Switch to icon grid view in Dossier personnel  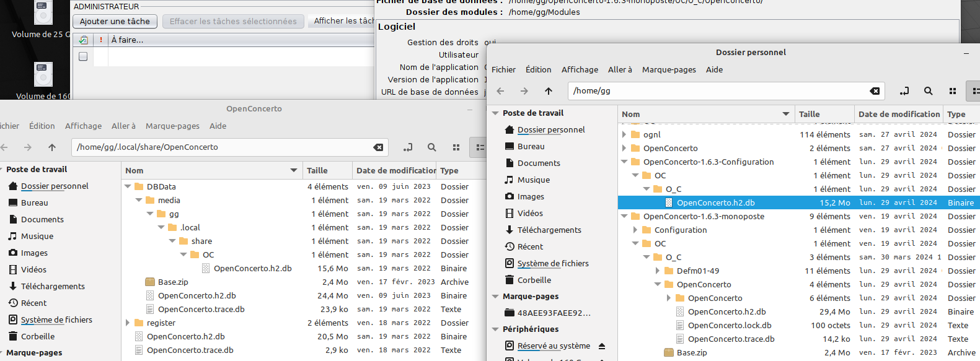tap(952, 91)
